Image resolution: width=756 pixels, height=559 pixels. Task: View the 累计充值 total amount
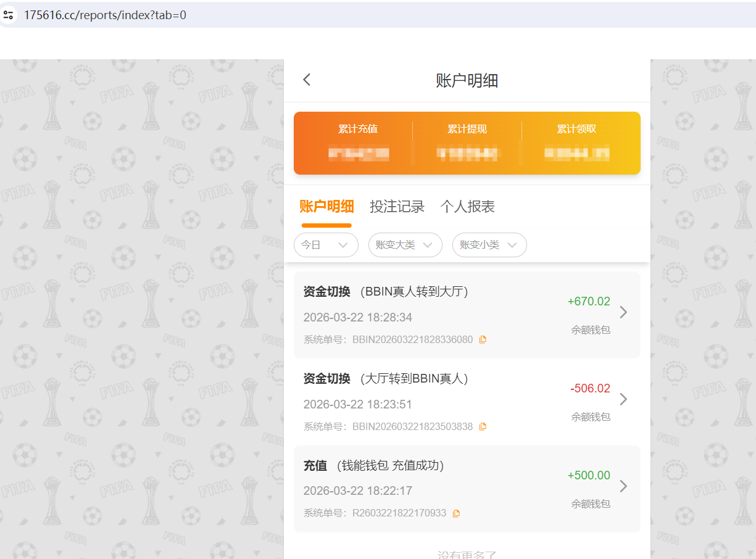359,154
